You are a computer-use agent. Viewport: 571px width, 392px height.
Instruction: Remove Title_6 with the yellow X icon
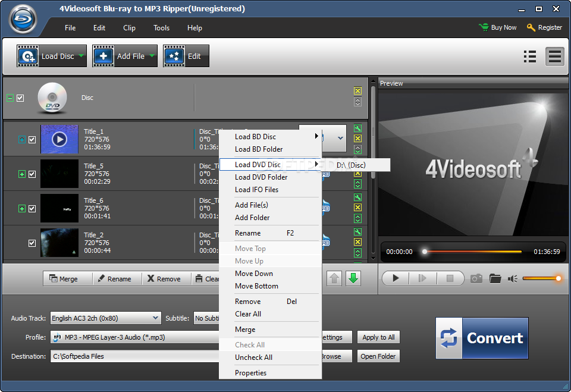click(357, 207)
